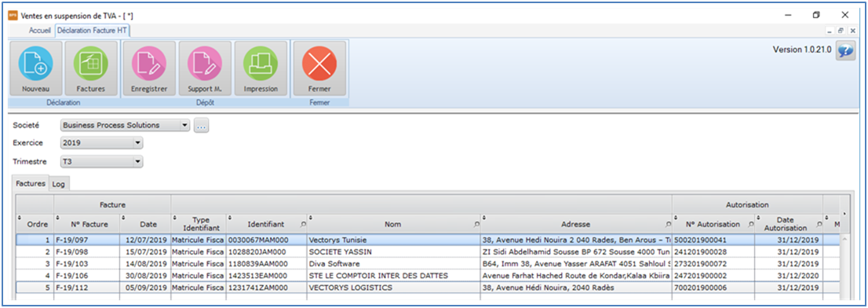Switch to the Log tab
The height and width of the screenshot is (308, 868).
[x=58, y=184]
